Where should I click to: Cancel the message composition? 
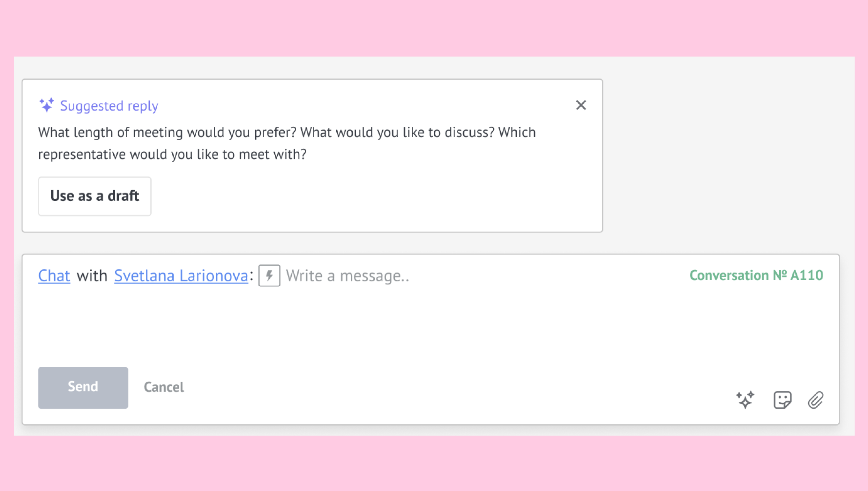[x=164, y=387]
